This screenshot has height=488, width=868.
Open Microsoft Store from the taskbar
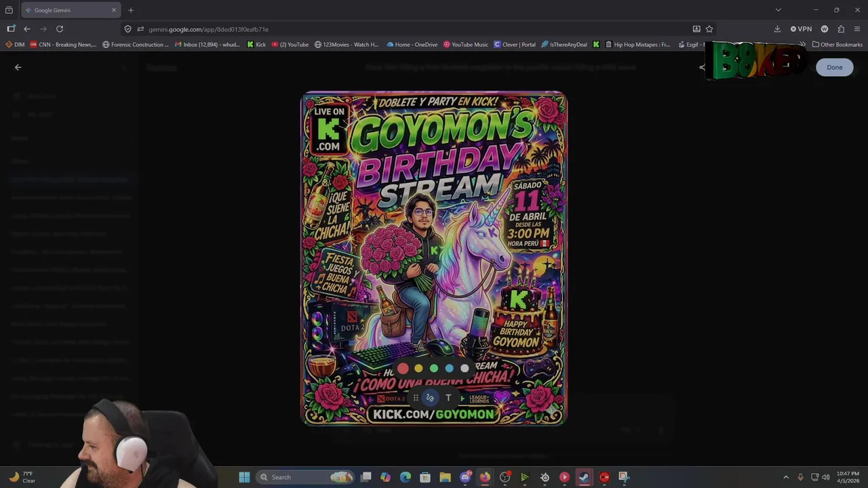(425, 477)
